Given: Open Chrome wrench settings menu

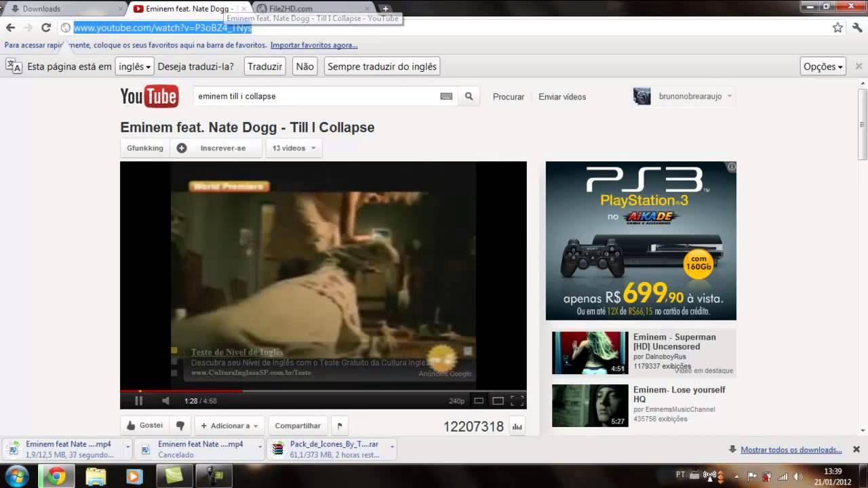Looking at the screenshot, I should pos(857,28).
